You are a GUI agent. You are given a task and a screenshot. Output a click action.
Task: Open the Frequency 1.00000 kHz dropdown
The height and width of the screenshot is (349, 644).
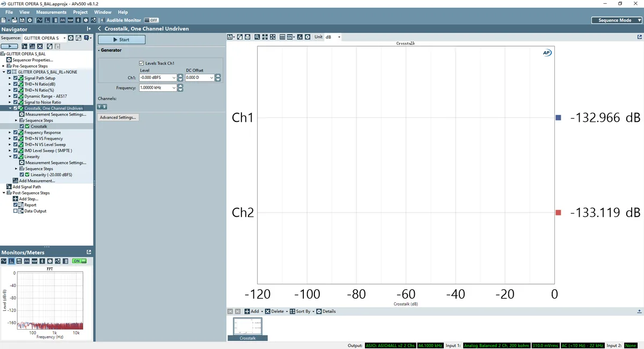[x=174, y=88]
